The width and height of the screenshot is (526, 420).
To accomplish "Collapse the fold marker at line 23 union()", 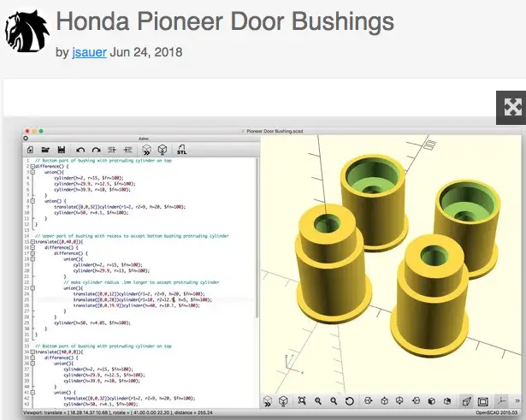I will point(33,288).
